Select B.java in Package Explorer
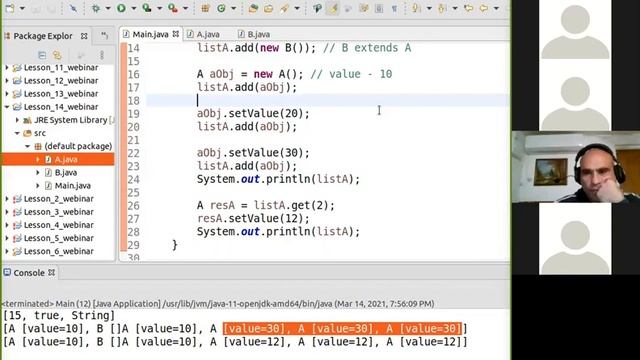Image resolution: width=640 pixels, height=360 pixels. point(65,172)
